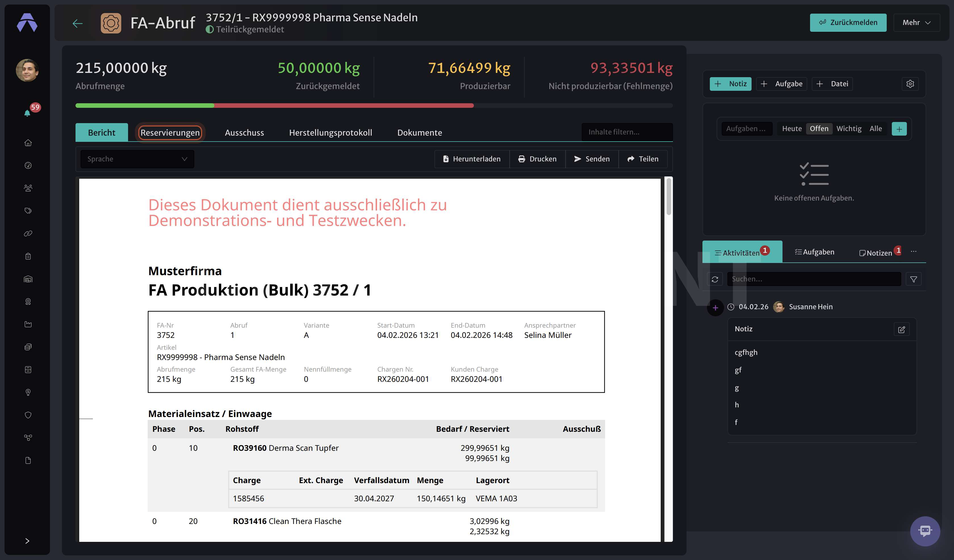The height and width of the screenshot is (560, 954).
Task: Open the chain link icon in sidebar
Action: click(x=28, y=233)
